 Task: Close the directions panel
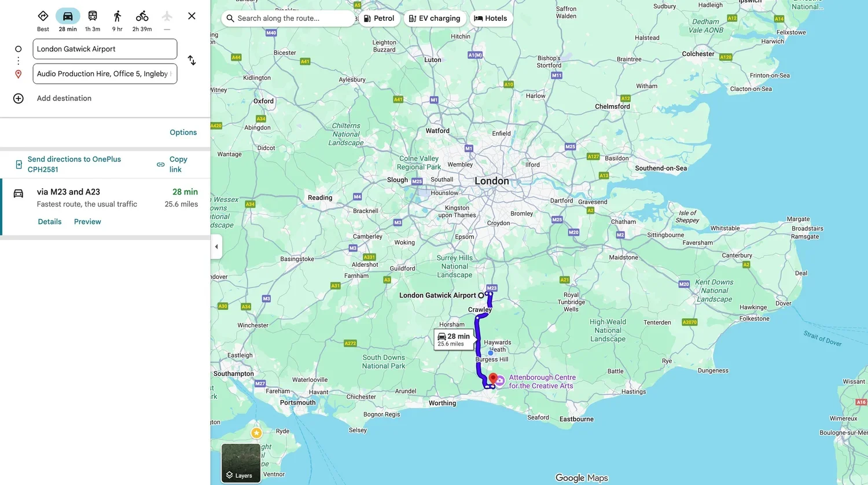point(192,16)
